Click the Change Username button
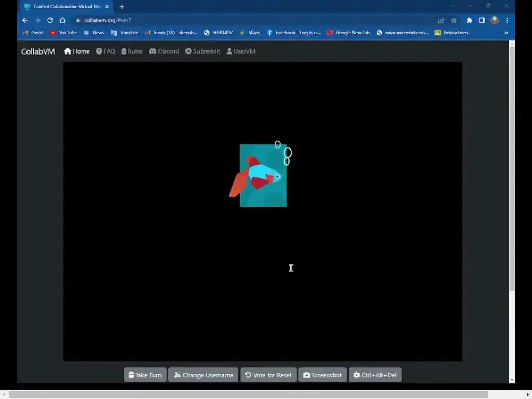Image resolution: width=532 pixels, height=399 pixels. tap(203, 375)
